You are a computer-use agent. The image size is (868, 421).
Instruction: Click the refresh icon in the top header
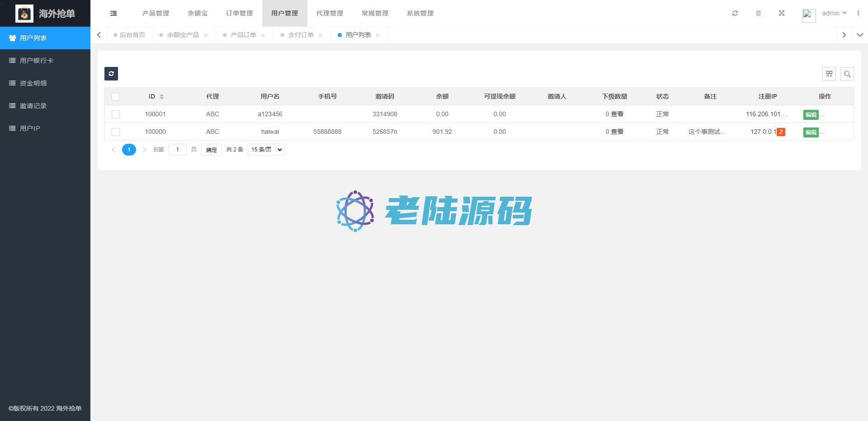[735, 14]
